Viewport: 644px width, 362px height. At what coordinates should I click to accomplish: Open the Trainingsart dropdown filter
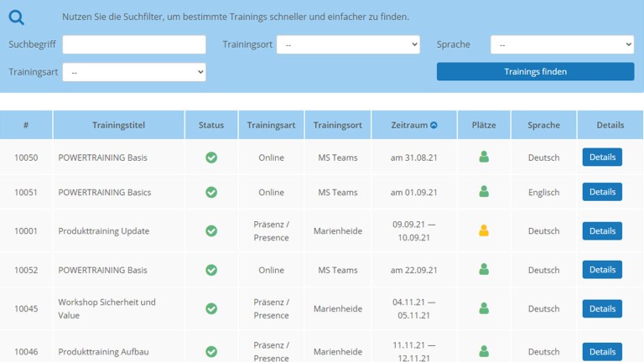coord(134,72)
